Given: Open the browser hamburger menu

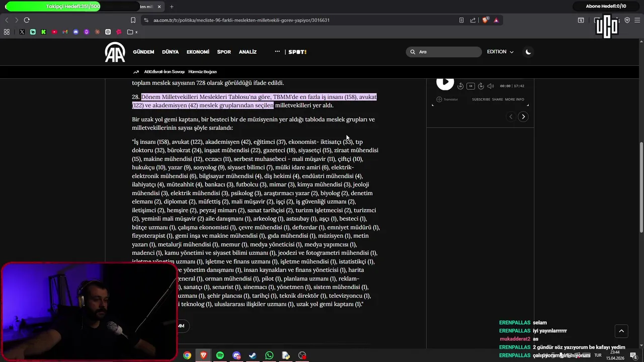Looking at the screenshot, I should pyautogui.click(x=637, y=20).
